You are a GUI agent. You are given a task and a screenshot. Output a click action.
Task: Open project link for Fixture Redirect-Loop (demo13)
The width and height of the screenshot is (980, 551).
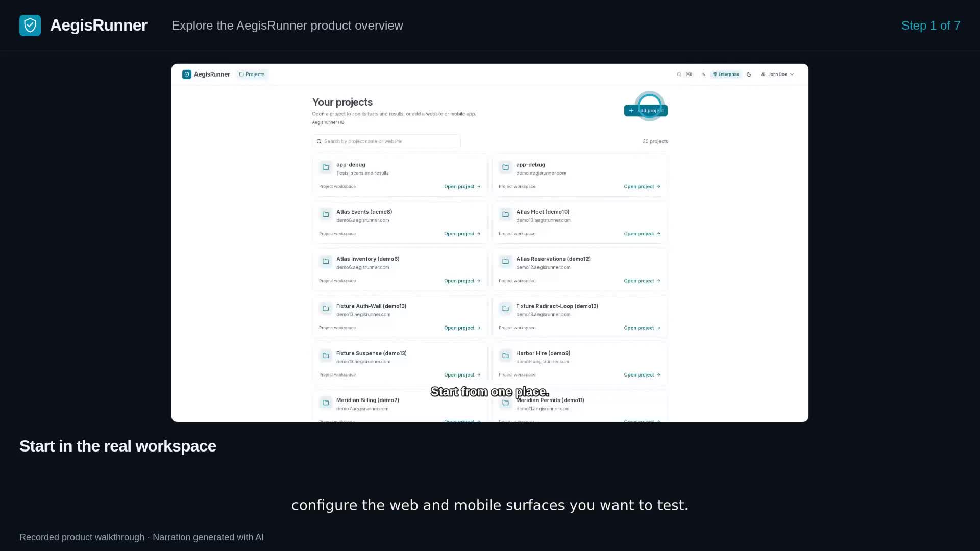click(642, 328)
